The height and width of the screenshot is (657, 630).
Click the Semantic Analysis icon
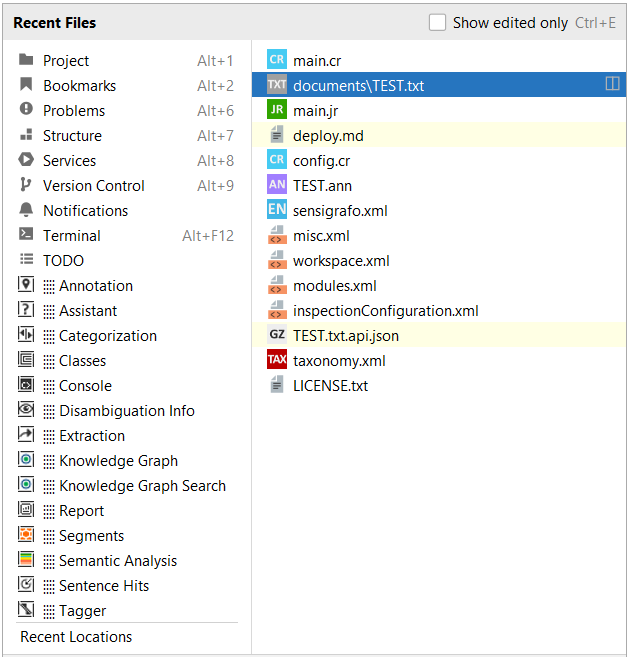[x=26, y=561]
